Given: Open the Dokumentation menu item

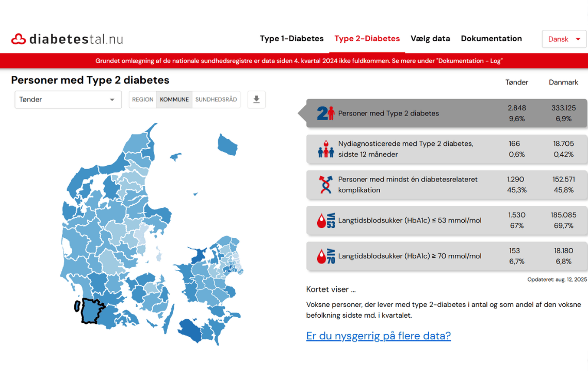Looking at the screenshot, I should pyautogui.click(x=492, y=39).
